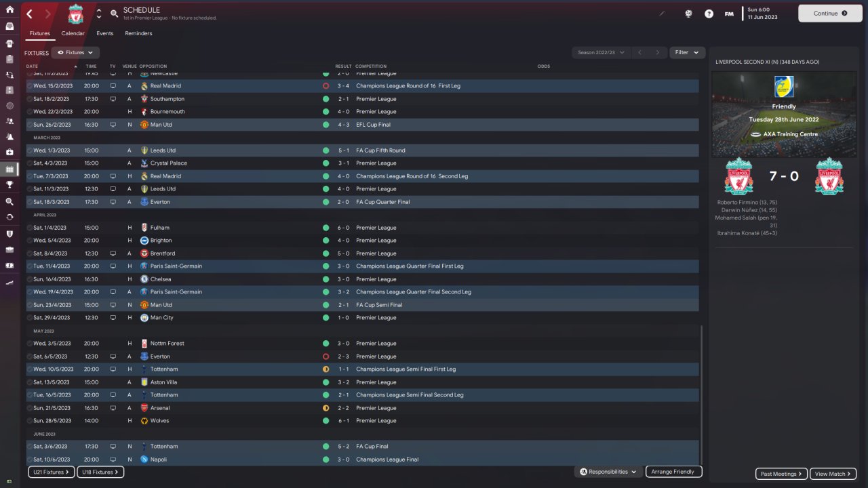Toggle the circle marker on Wed, 10/5/2023 row

[30, 369]
